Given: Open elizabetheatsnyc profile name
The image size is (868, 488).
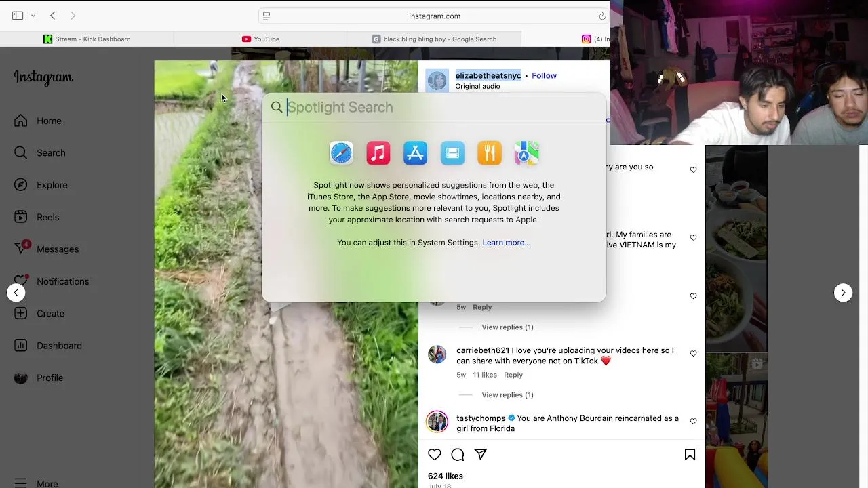Looking at the screenshot, I should tap(488, 75).
